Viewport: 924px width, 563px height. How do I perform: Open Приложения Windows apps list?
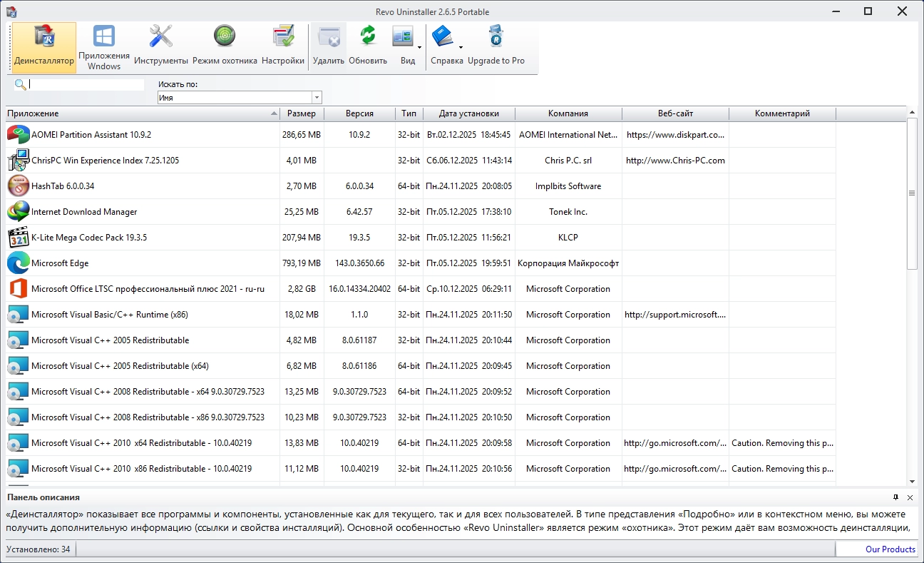(x=104, y=46)
